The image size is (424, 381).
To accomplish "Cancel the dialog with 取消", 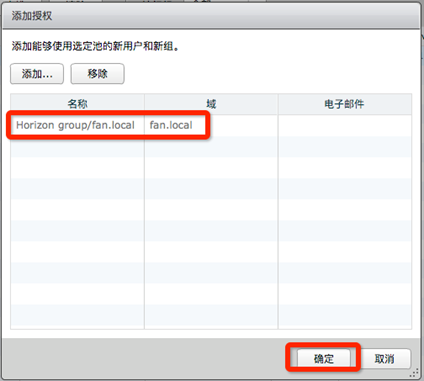I will coord(384,359).
